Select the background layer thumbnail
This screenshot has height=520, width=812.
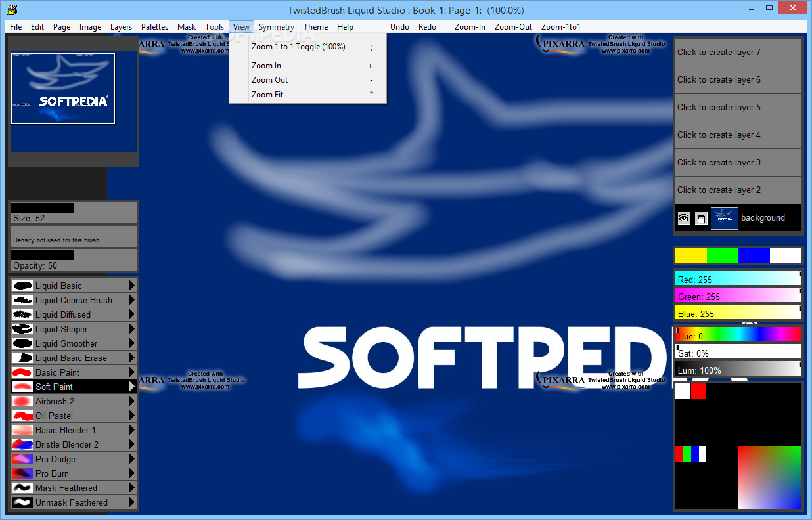725,219
